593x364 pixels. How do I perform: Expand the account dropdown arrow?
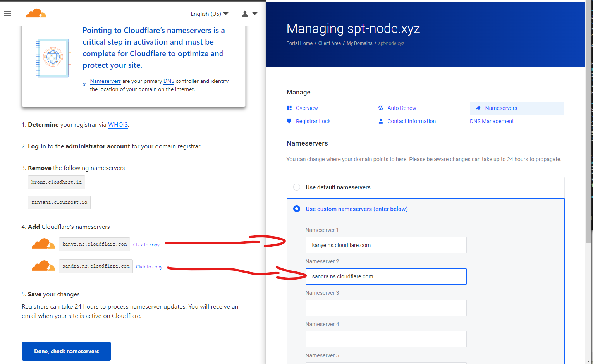255,14
